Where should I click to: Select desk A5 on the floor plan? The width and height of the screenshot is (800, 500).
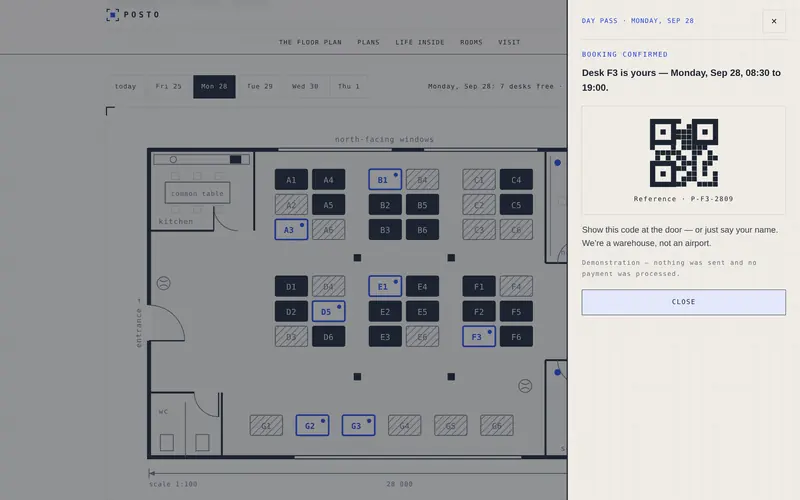pyautogui.click(x=329, y=205)
